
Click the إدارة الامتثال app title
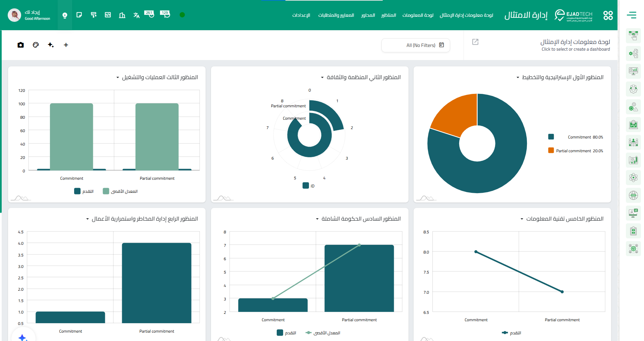(526, 15)
